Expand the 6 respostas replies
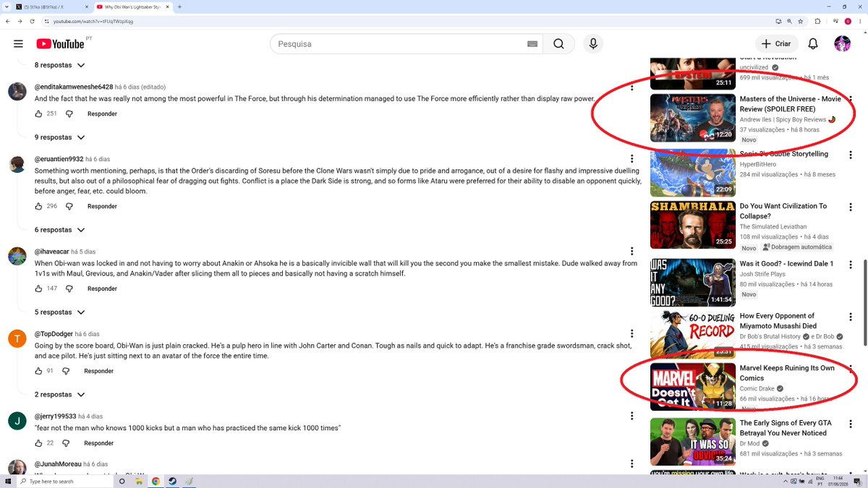The image size is (868, 488). coord(60,230)
